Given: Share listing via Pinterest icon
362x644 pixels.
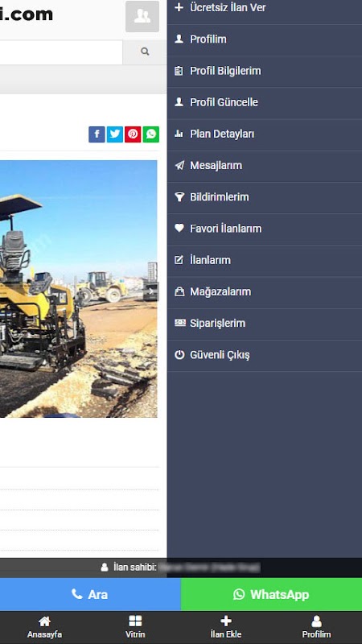Looking at the screenshot, I should pyautogui.click(x=133, y=134).
